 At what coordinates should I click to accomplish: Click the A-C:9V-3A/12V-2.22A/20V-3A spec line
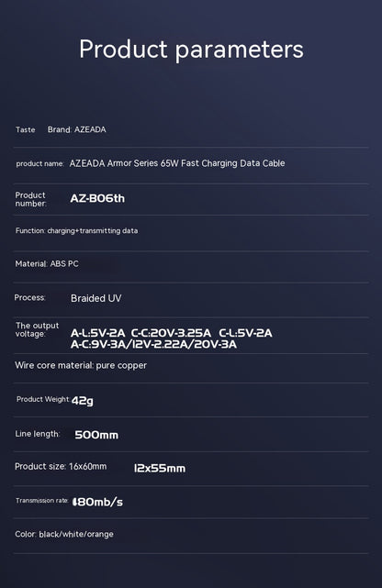(x=153, y=344)
